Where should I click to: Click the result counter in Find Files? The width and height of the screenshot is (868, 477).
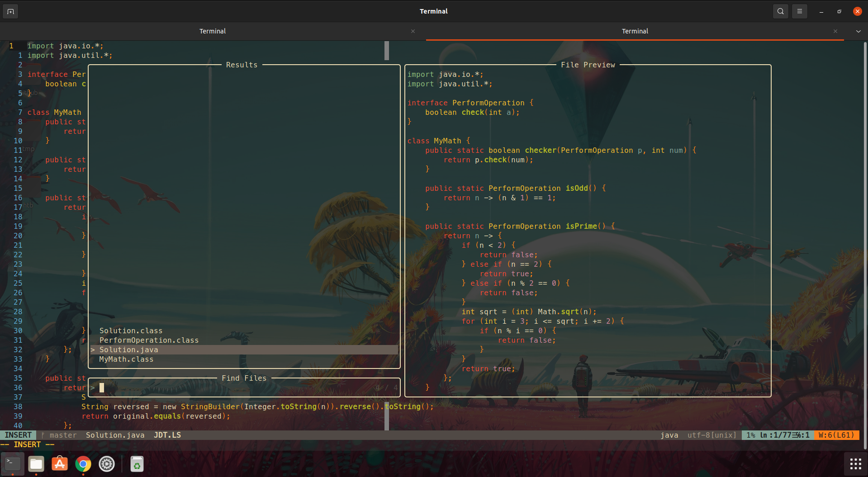pos(387,387)
